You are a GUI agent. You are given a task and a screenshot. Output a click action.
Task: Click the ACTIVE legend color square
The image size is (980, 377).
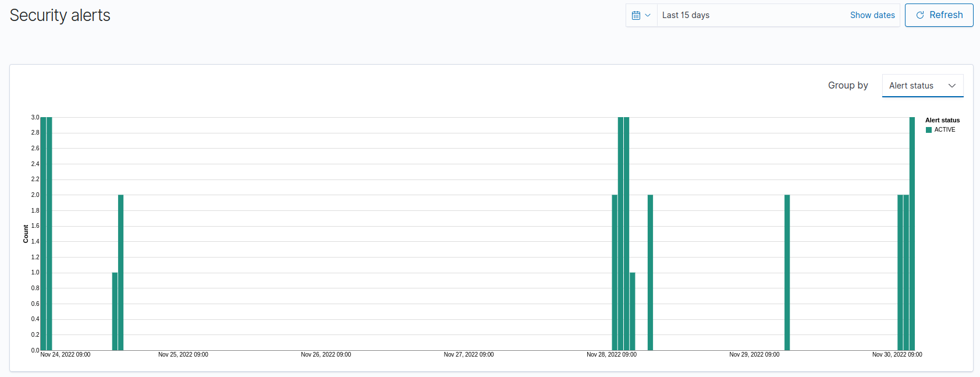929,130
